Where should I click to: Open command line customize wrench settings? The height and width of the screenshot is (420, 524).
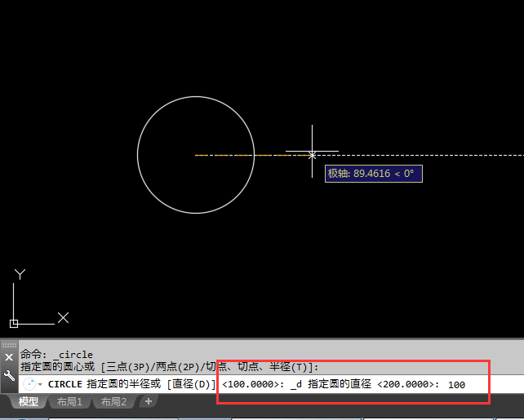(9, 376)
